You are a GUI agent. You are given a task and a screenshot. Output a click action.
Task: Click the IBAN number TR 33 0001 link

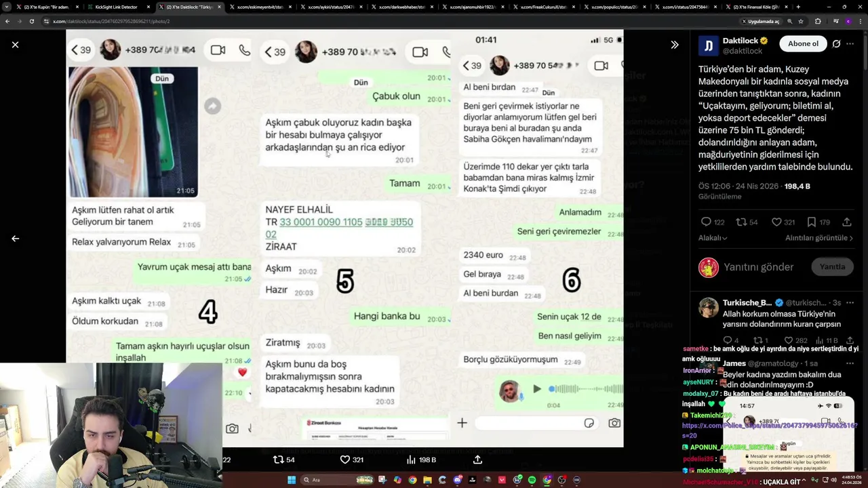(x=339, y=228)
